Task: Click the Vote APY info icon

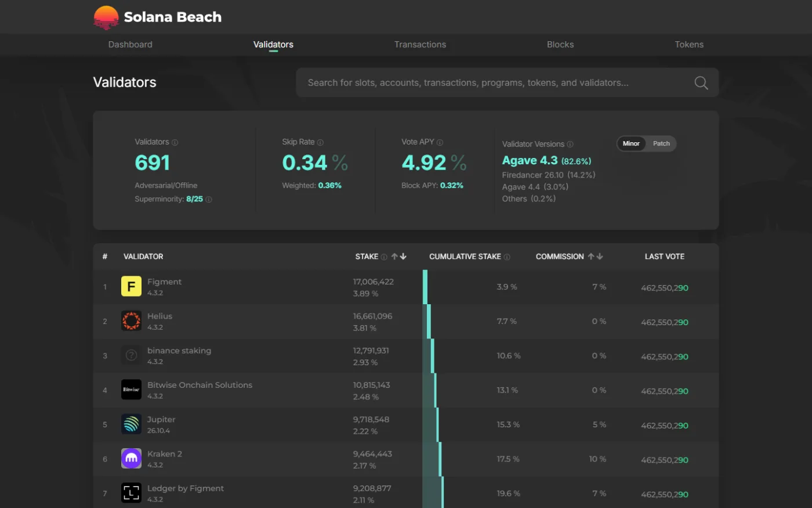Action: click(440, 142)
